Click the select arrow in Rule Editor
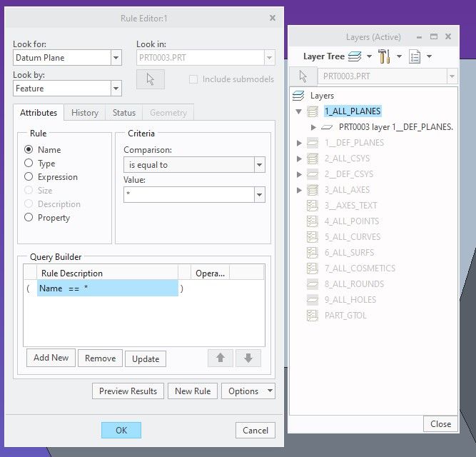Screen dimensions: 476x457 point(150,79)
